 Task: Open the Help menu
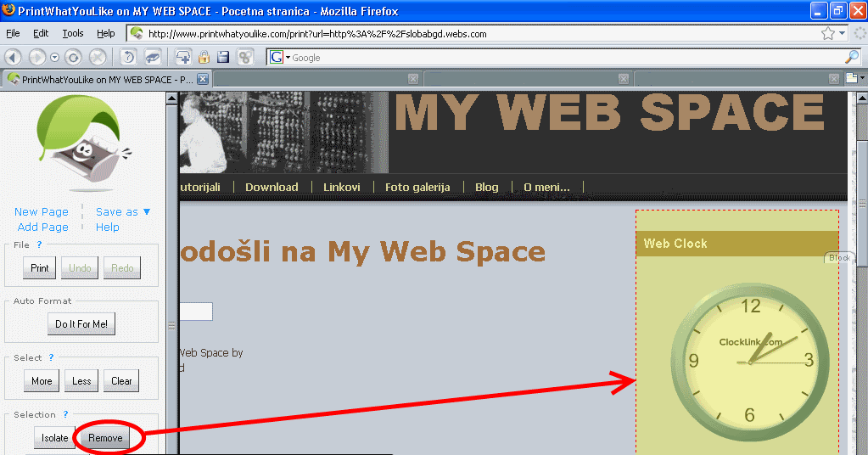106,34
